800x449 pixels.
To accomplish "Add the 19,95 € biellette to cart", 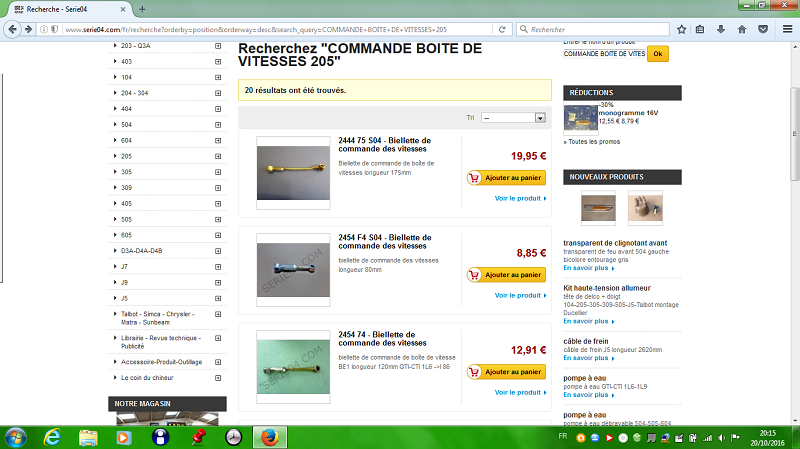I will coord(506,178).
